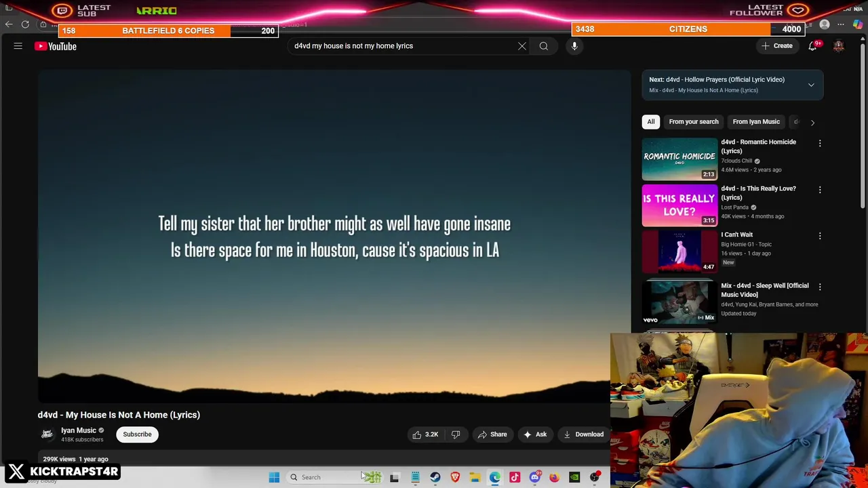
Task: Open the Sleep Well mix thumbnail
Action: [x=679, y=302]
